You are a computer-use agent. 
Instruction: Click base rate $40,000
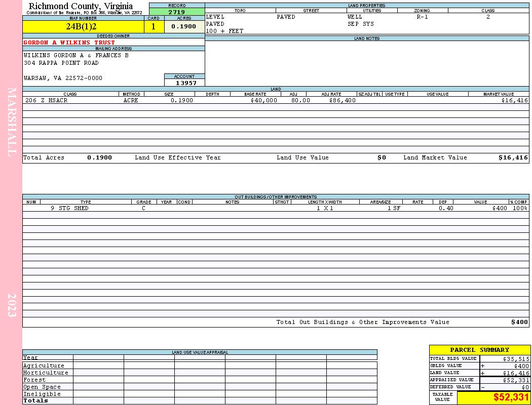(263, 100)
